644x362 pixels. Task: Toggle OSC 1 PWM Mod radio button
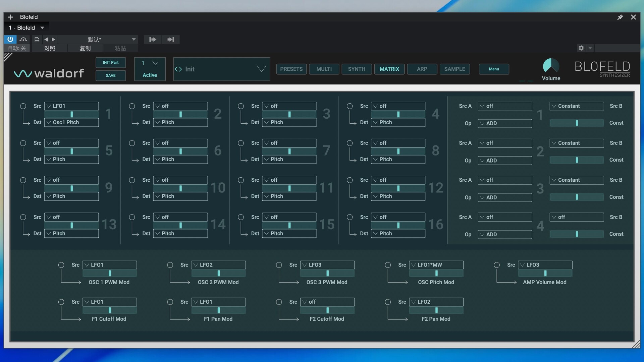click(61, 265)
